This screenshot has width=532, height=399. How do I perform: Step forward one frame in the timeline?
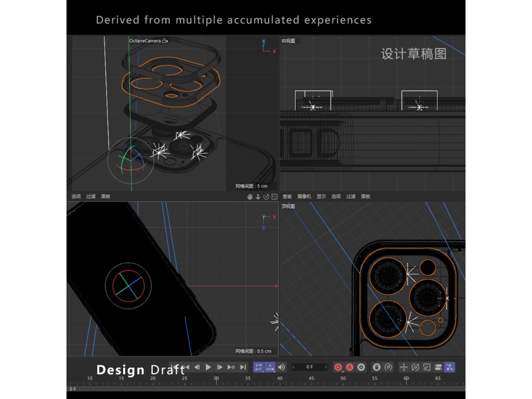pyautogui.click(x=220, y=367)
